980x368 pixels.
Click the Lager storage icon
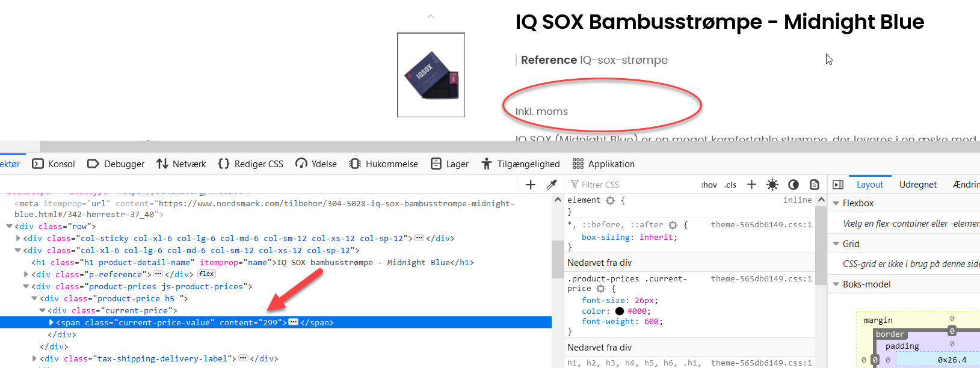(436, 164)
